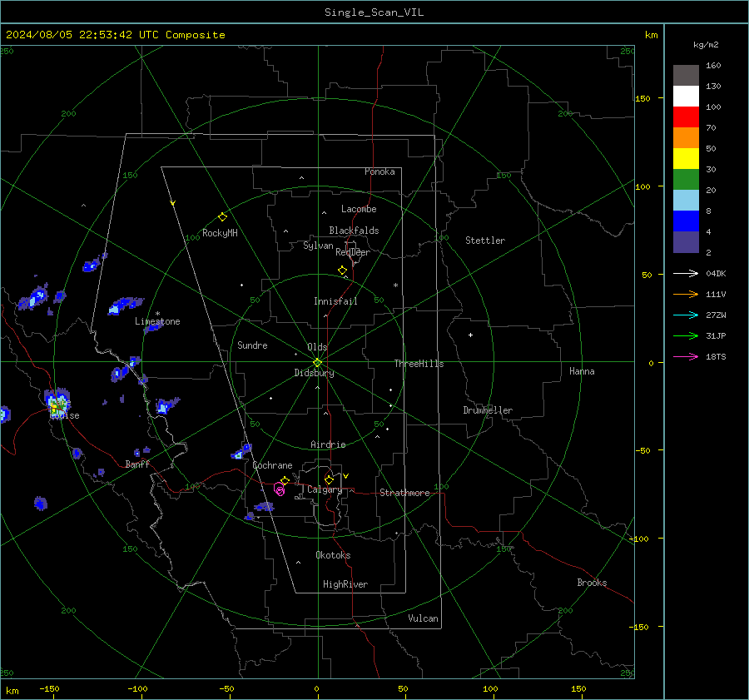Click the Hanna town label

582,371
